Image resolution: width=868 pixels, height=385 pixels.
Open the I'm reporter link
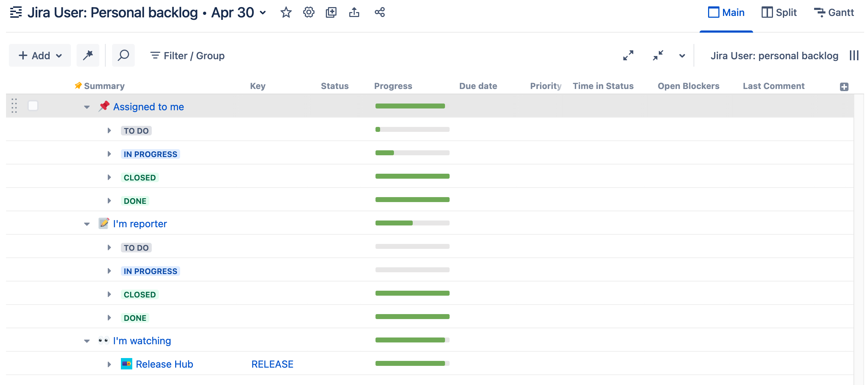click(x=140, y=224)
